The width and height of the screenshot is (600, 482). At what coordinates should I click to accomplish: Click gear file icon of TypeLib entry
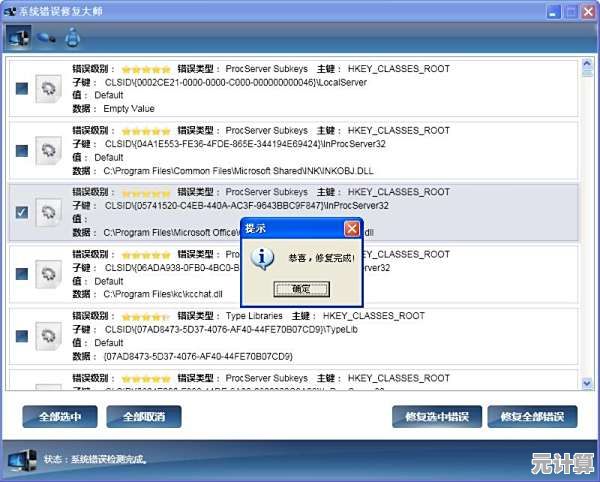tap(47, 334)
